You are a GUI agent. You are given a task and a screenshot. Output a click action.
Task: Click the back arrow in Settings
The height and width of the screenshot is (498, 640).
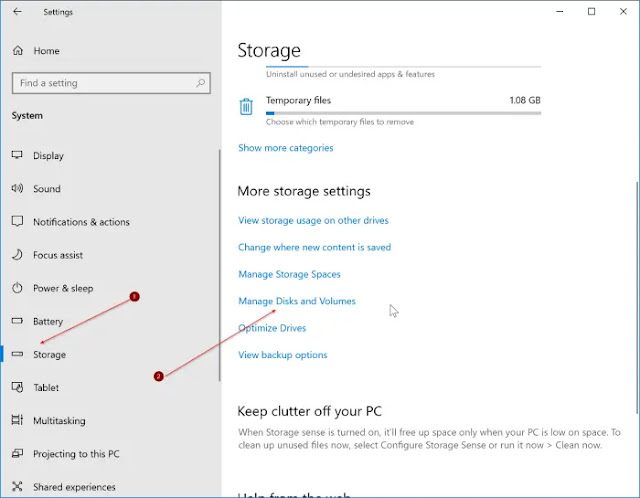pyautogui.click(x=17, y=12)
